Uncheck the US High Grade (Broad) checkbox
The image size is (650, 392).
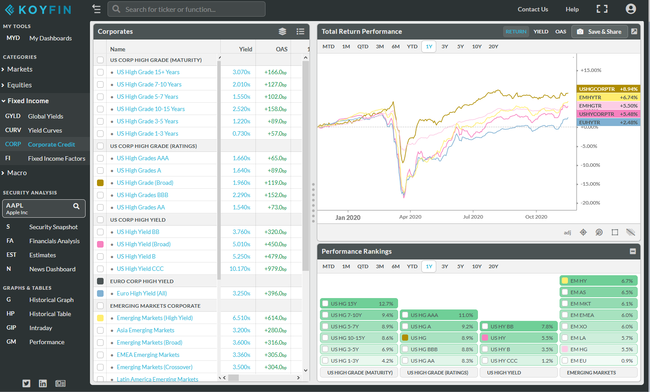click(100, 183)
